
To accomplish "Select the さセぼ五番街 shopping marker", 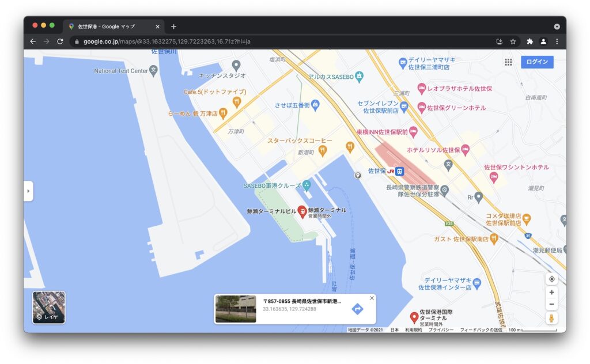I will coord(315,105).
